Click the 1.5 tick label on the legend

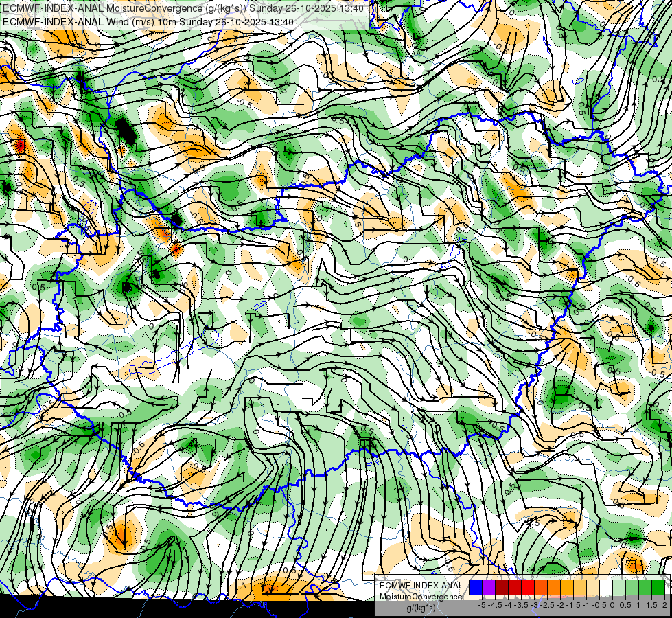(x=651, y=605)
